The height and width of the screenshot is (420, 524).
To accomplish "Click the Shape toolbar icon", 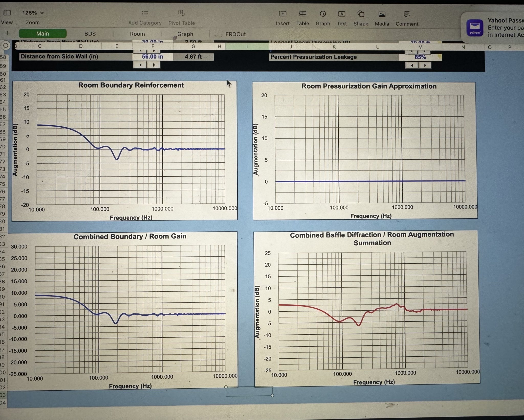I will click(x=361, y=14).
